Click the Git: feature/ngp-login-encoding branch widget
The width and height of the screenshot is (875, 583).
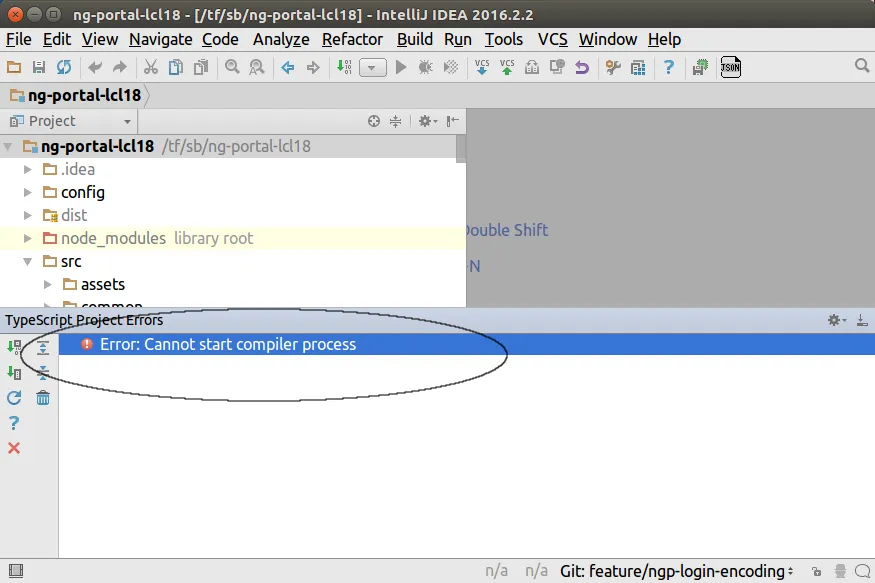(x=677, y=571)
